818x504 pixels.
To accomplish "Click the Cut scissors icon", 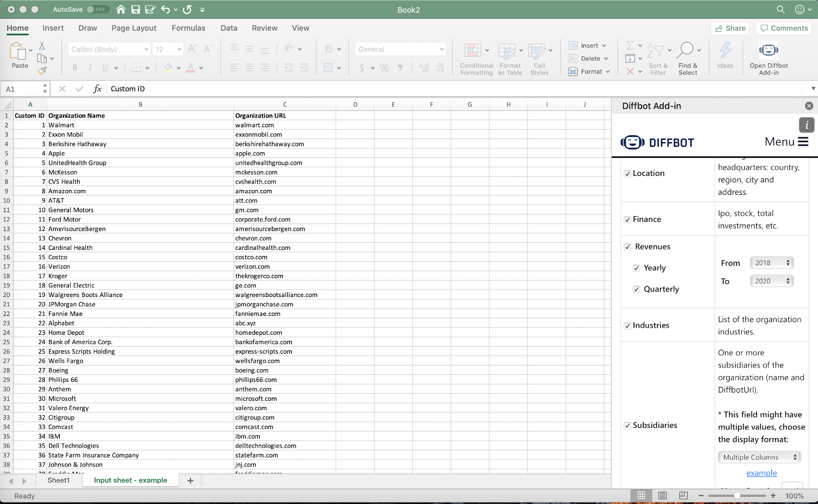I will pos(42,46).
